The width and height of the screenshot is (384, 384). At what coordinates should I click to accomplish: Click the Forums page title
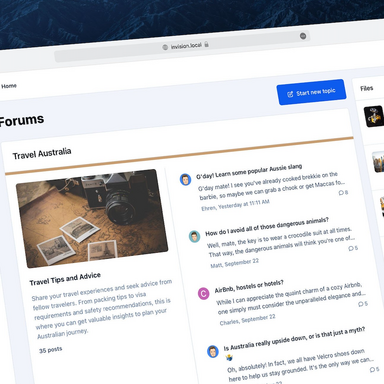[x=21, y=120]
